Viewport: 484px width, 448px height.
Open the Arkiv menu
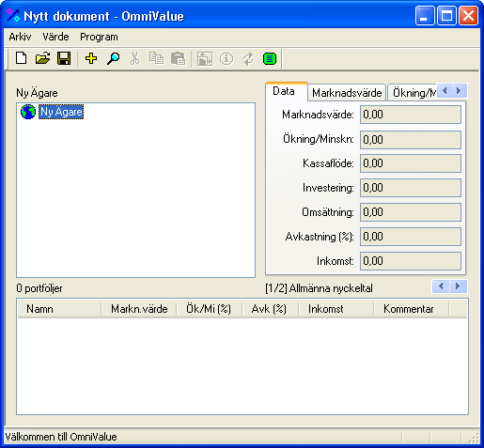tap(20, 37)
